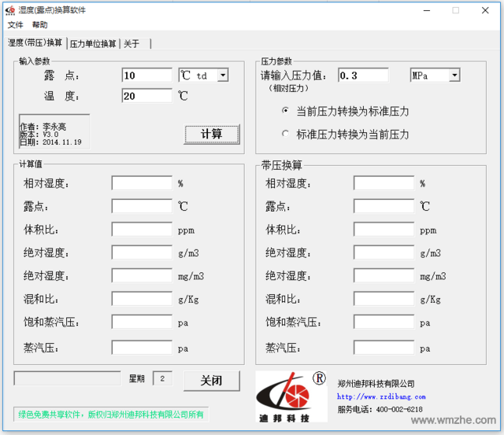Click the Dibang company logo image
Image resolution: width=504 pixels, height=435 pixels.
tap(291, 396)
